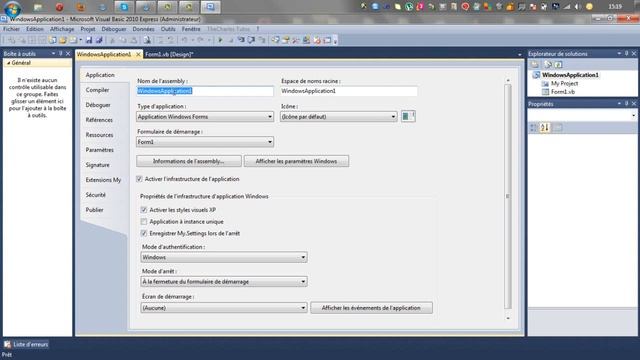Click the vertical scrollbar of Application page
Viewport: 640px width, 360px height.
coord(508,196)
